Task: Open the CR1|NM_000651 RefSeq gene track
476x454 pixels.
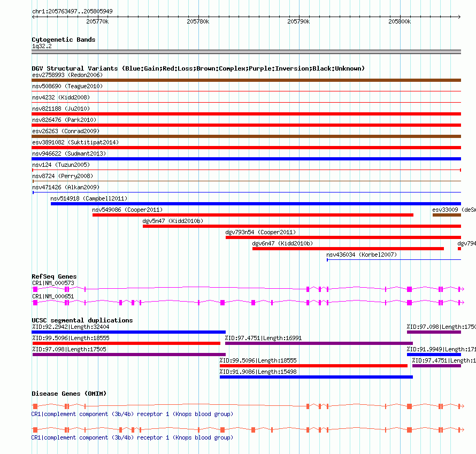Action: click(248, 303)
